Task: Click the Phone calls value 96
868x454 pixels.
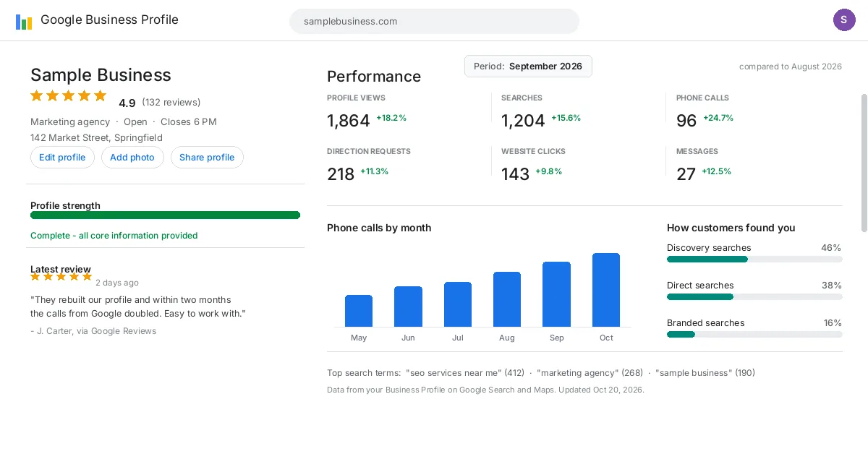Action: 686,121
